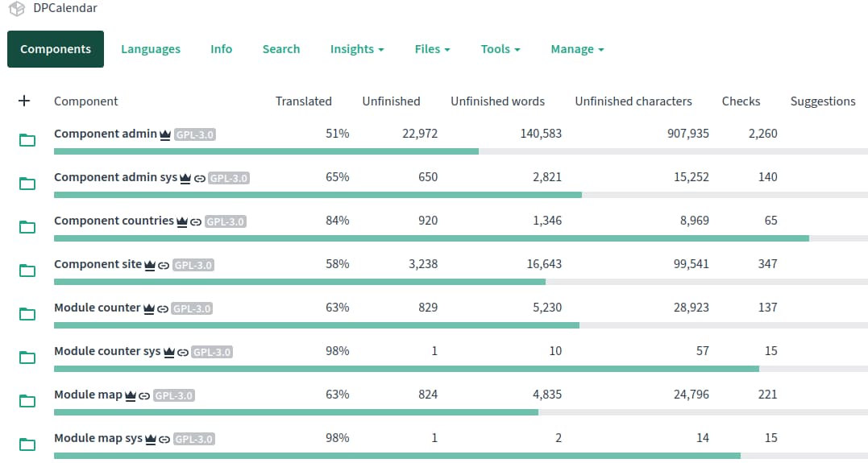Open the Module counter component link

(x=97, y=308)
